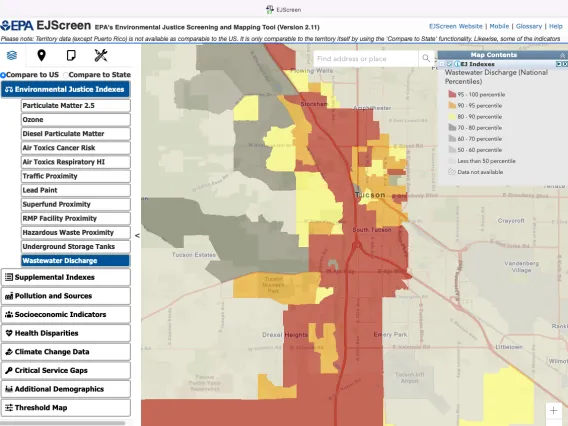Select Diesel Particulate Matter index

tap(76, 134)
